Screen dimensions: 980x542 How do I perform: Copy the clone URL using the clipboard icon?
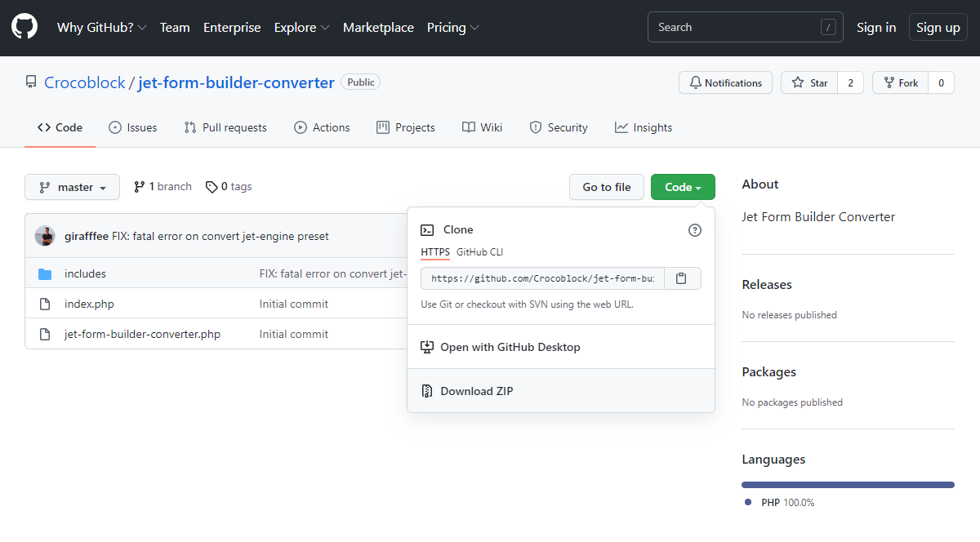coord(682,278)
